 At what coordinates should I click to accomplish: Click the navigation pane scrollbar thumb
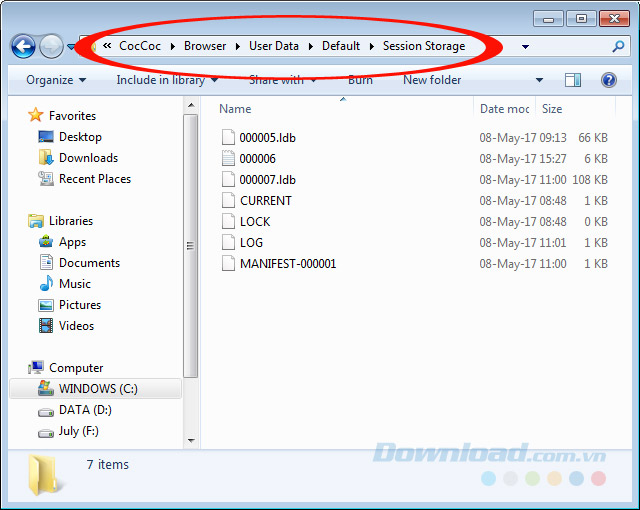191,246
